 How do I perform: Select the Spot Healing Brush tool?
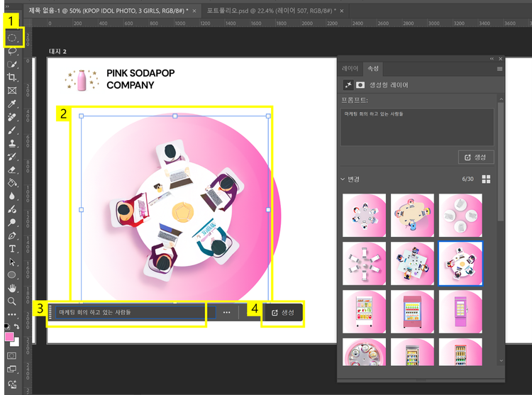pyautogui.click(x=12, y=117)
